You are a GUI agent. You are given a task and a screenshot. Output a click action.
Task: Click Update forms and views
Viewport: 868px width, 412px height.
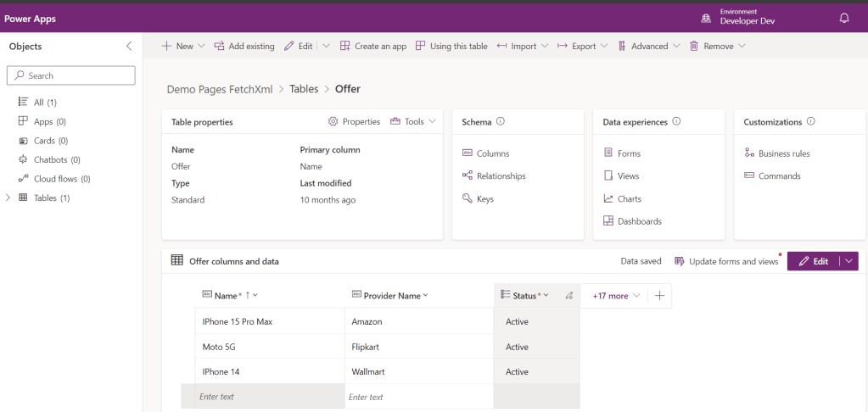click(x=725, y=261)
